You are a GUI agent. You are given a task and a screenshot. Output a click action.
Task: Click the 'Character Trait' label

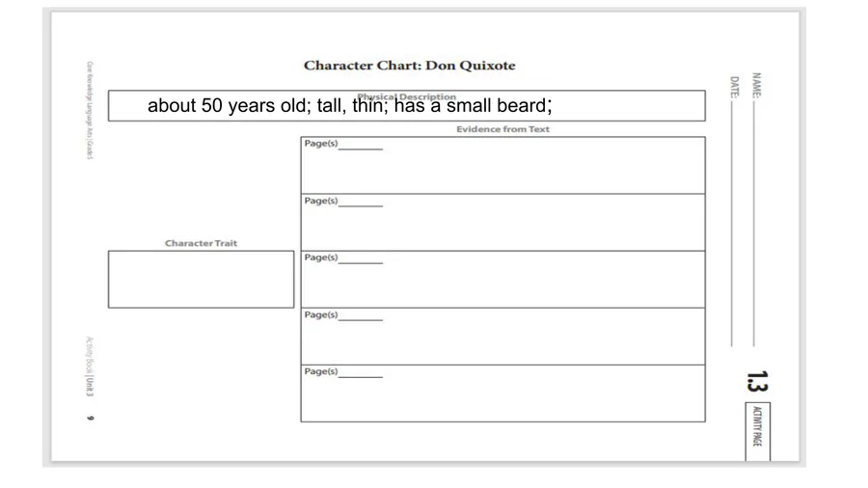coord(201,243)
